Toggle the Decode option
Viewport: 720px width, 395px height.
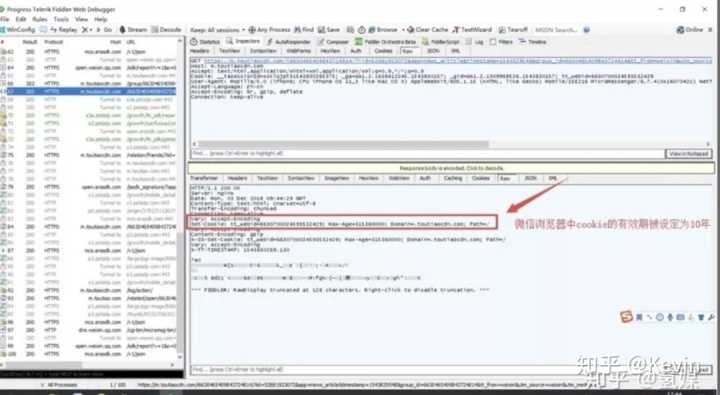tap(166, 30)
